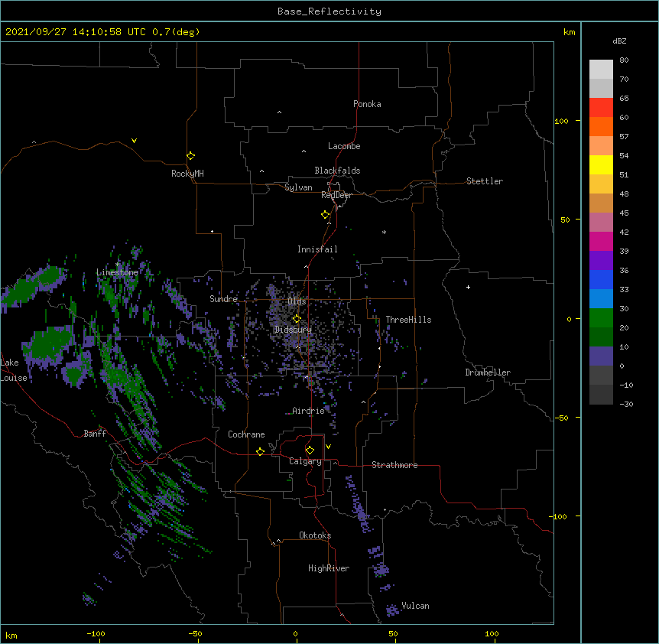The width and height of the screenshot is (659, 644).
Task: Click the Base_Reflectivity title text
Action: click(329, 11)
